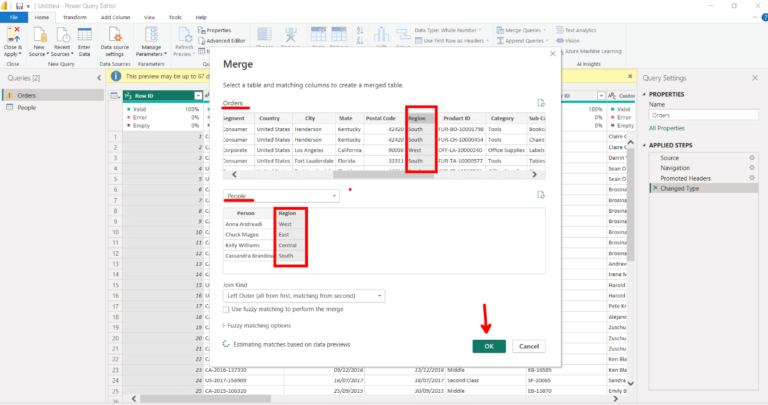This screenshot has height=405, width=768.
Task: Switch to the Transform tab
Action: [x=74, y=17]
